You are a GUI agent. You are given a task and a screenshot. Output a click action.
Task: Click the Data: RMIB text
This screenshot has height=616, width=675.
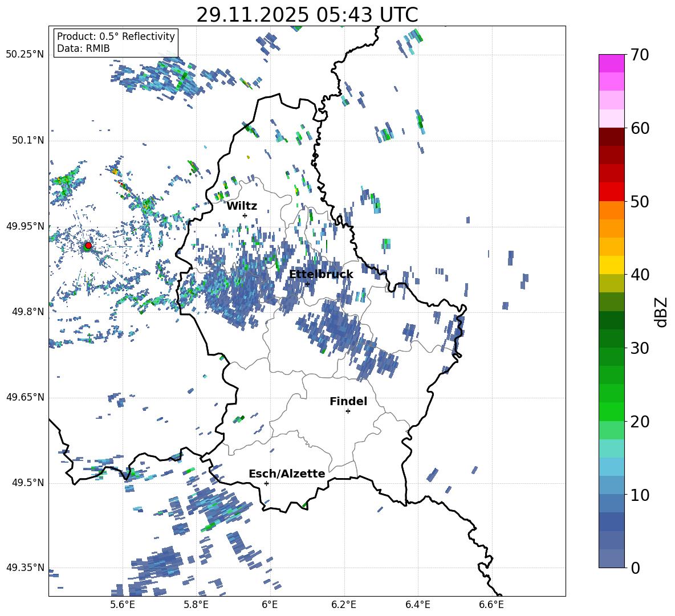pyautogui.click(x=83, y=48)
